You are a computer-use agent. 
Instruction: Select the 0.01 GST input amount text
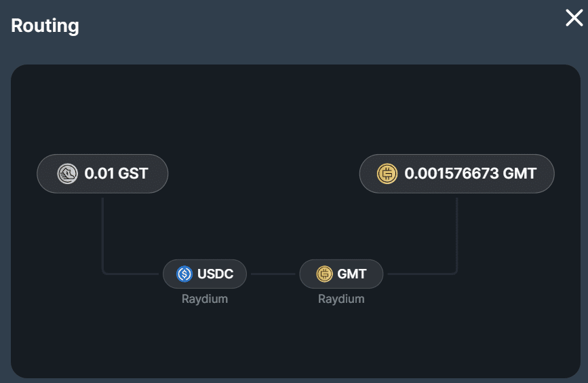point(116,174)
